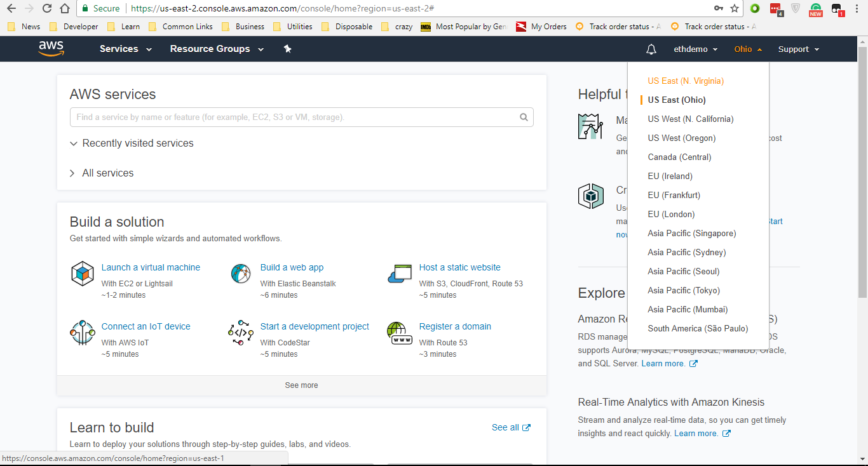Viewport: 868px width, 466px height.
Task: Open the Support dropdown menu
Action: click(x=799, y=49)
